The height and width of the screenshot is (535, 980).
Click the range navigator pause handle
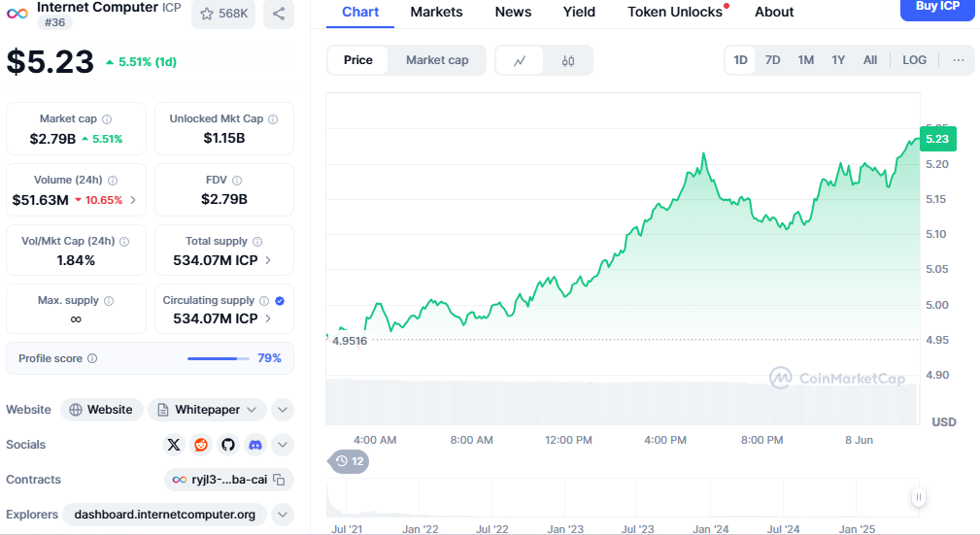click(918, 497)
